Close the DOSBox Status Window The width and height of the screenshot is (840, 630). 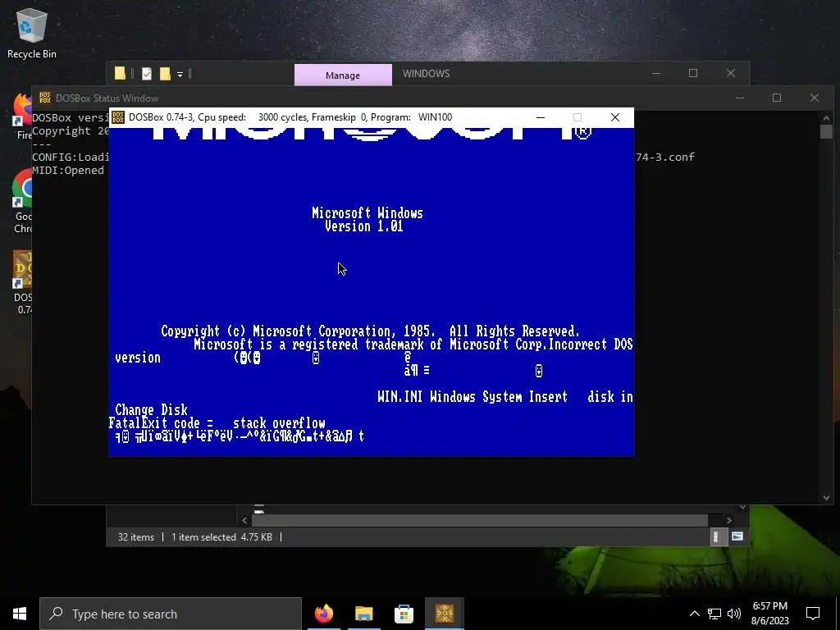[x=815, y=98]
